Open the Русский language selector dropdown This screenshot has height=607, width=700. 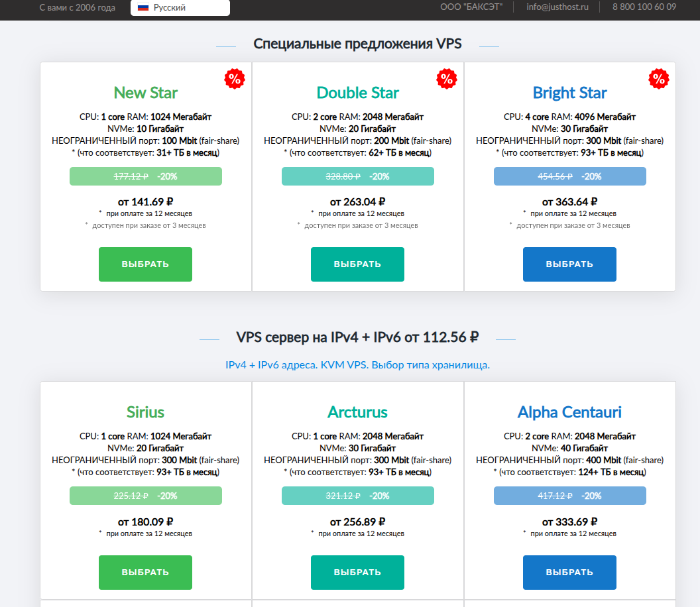click(180, 7)
